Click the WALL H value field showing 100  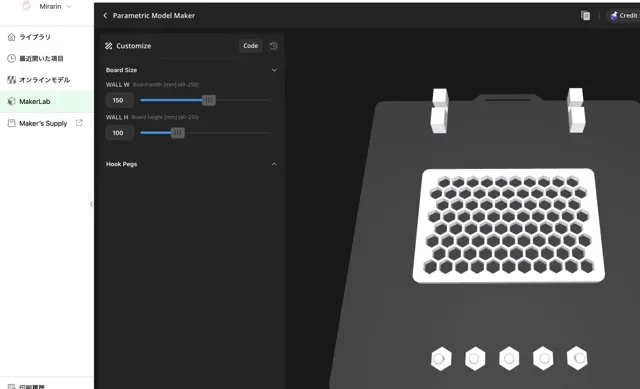[119, 133]
